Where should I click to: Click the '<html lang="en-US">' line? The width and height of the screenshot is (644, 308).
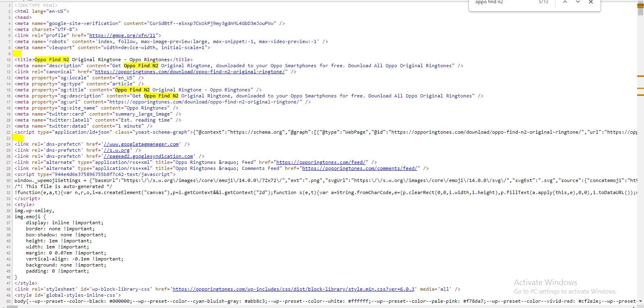(x=42, y=11)
